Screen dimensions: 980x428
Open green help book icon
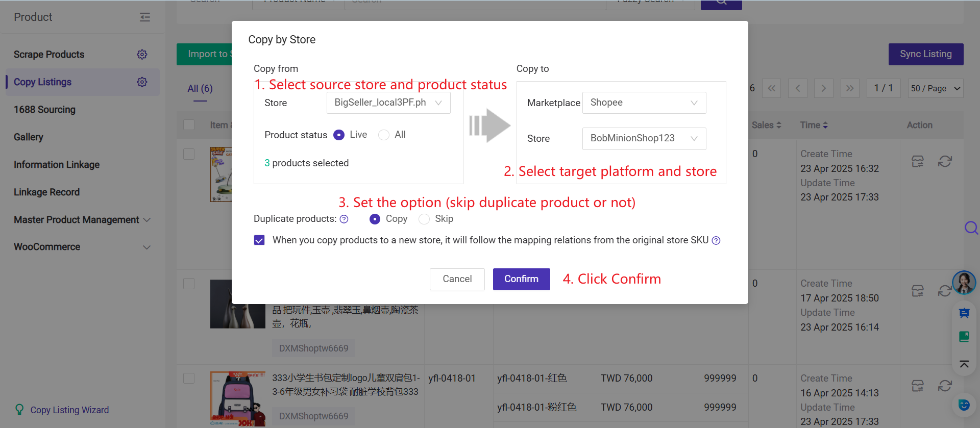[x=964, y=337]
